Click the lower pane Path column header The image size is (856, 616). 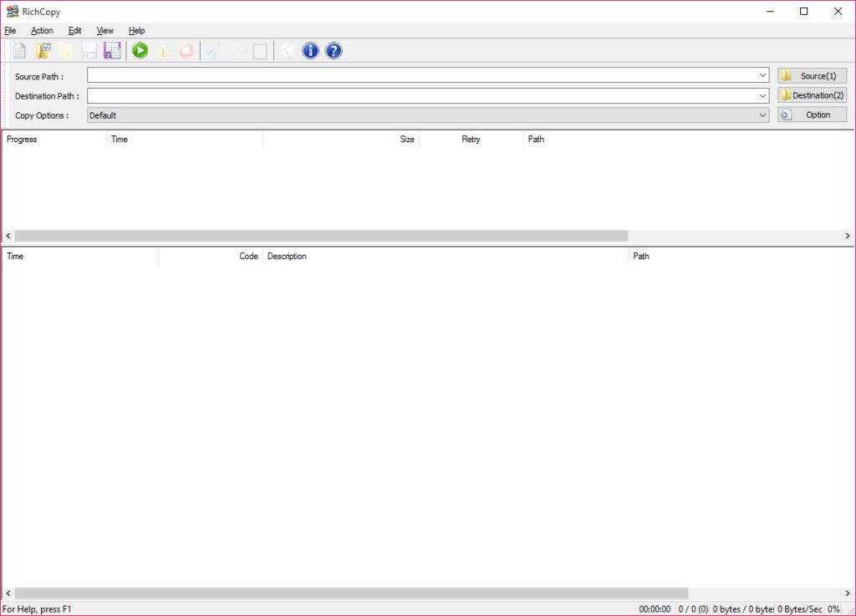(x=741, y=257)
